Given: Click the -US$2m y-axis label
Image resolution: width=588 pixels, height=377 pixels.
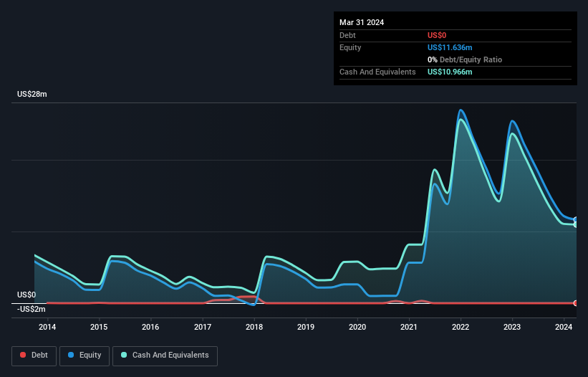Looking at the screenshot, I should [x=31, y=309].
